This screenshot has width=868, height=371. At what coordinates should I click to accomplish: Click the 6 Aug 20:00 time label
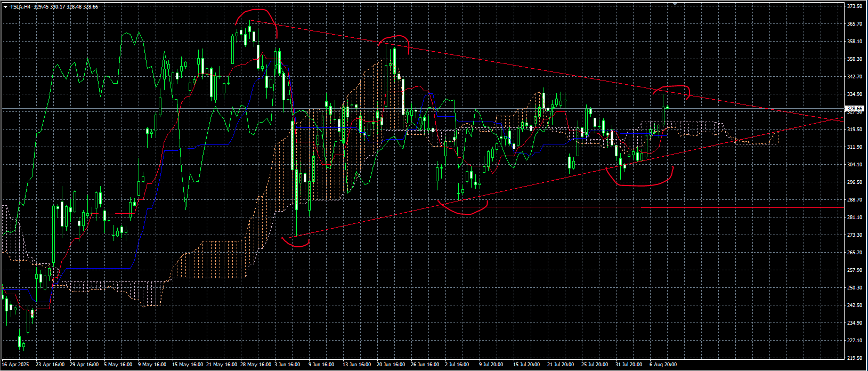pos(663,365)
